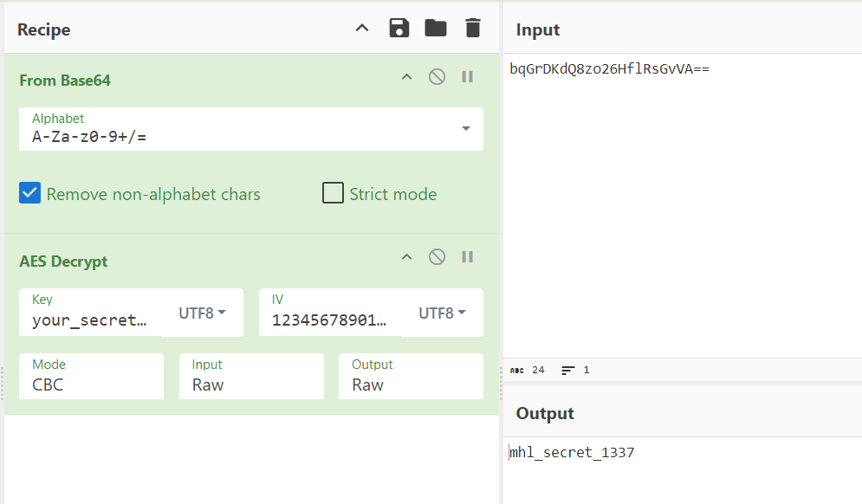
Task: Disable the AES Decrypt operation
Action: click(437, 257)
